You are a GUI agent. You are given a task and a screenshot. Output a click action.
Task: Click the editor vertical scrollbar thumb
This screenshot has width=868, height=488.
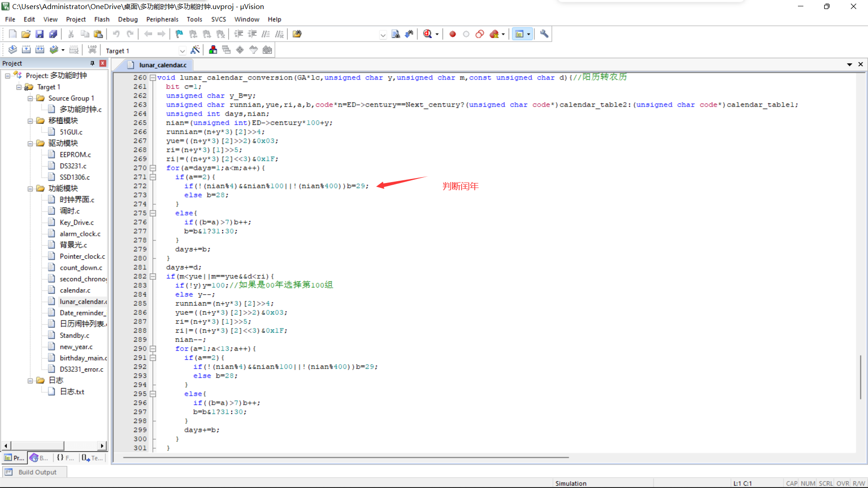[861, 377]
